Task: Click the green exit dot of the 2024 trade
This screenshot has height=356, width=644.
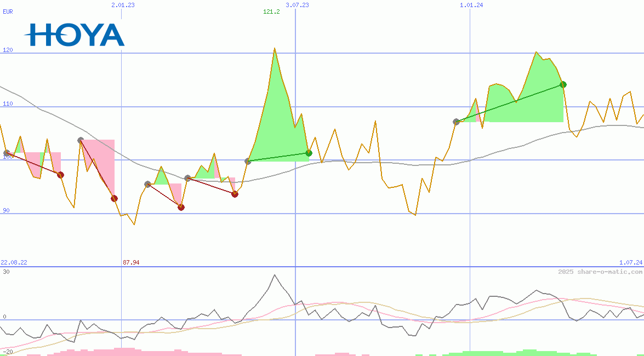Action: 563,84
